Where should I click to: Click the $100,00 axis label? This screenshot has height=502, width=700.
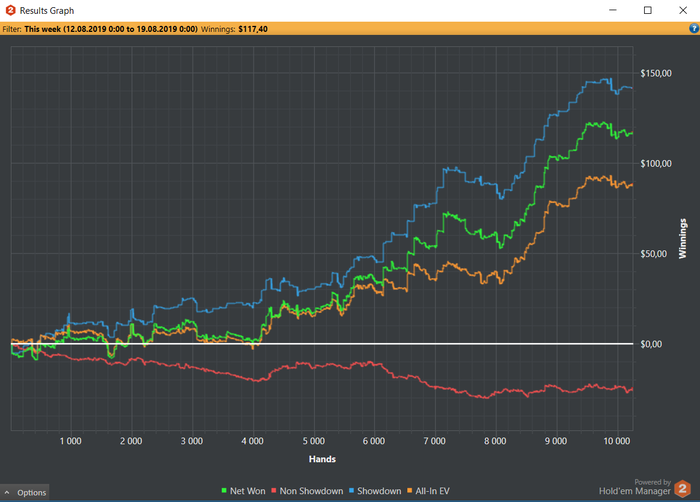[x=656, y=163]
